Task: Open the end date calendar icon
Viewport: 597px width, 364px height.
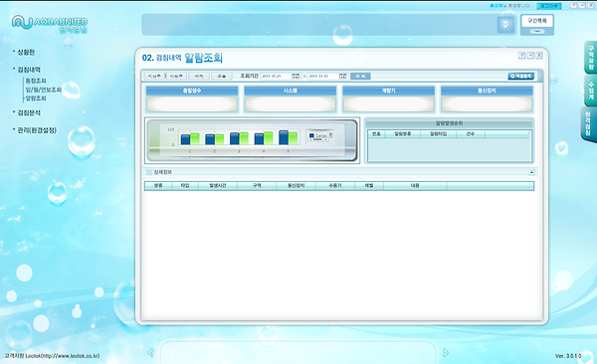Action: click(x=343, y=77)
